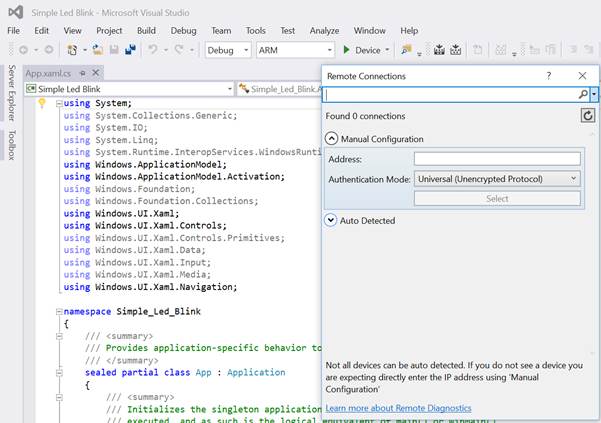Open the Authentication Mode dropdown
This screenshot has height=423, width=601.
pos(497,178)
